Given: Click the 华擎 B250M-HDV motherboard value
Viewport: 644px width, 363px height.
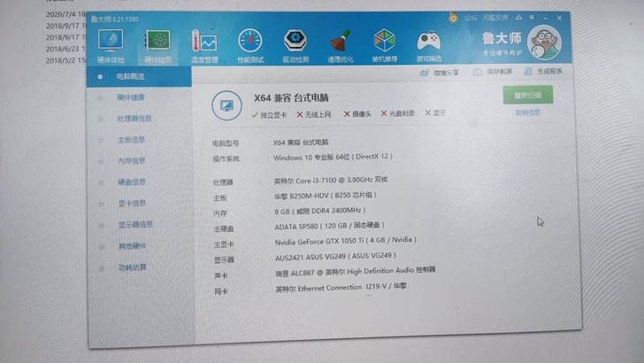Looking at the screenshot, I should coord(326,196).
